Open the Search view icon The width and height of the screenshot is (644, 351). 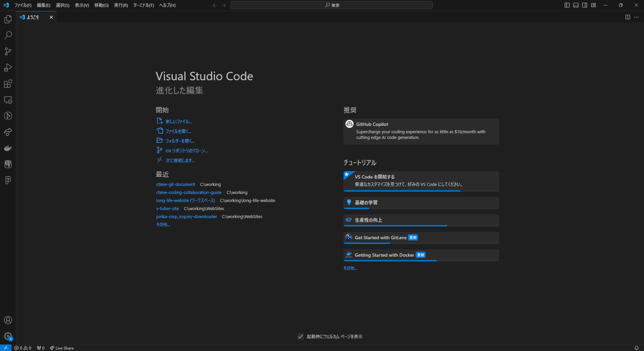[8, 35]
